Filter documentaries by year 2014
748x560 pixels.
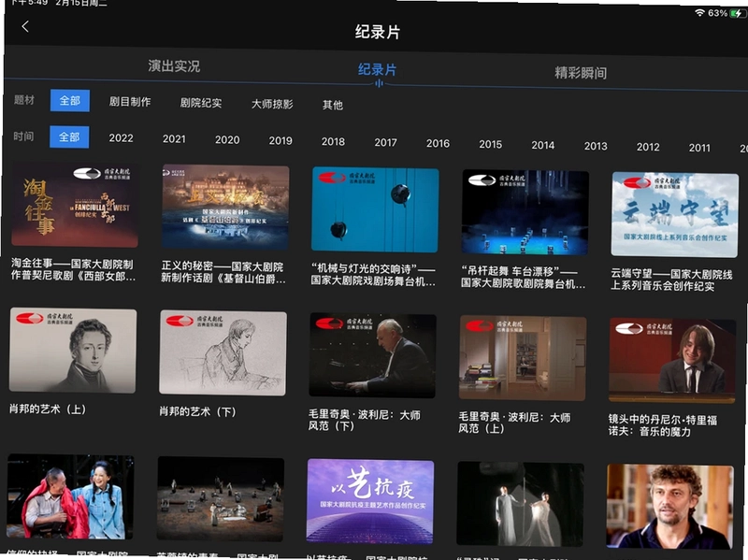pyautogui.click(x=543, y=146)
